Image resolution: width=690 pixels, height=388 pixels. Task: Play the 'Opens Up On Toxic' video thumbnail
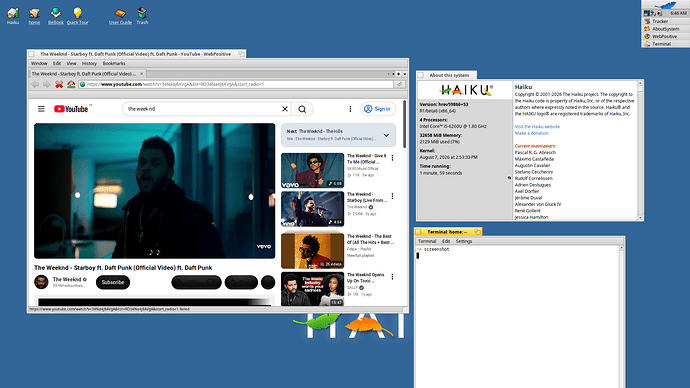click(x=312, y=289)
